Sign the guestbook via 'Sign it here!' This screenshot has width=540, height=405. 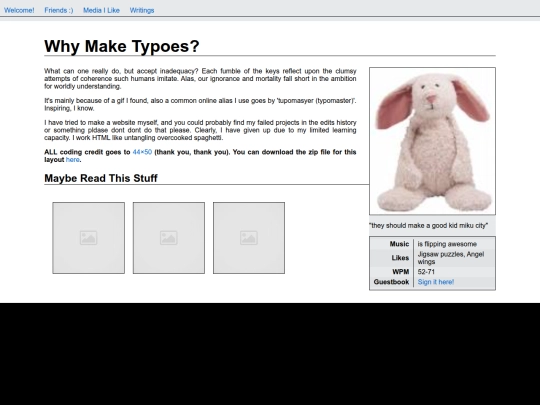coord(436,282)
